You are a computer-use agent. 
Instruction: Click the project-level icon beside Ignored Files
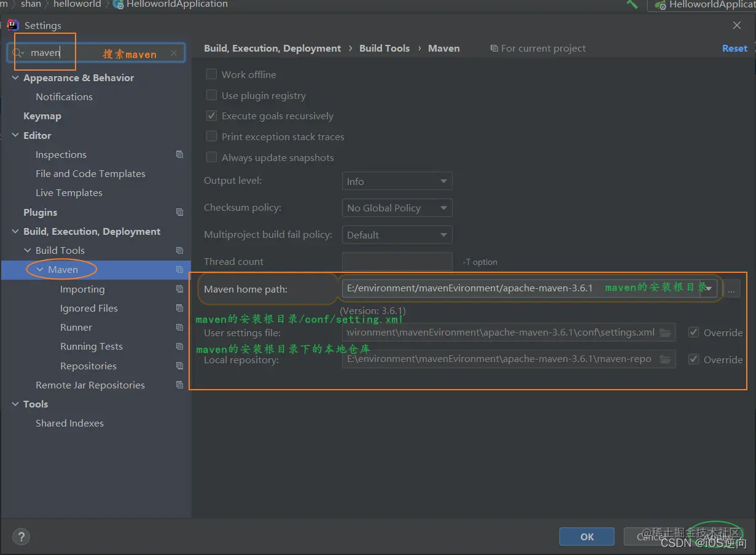(x=179, y=308)
